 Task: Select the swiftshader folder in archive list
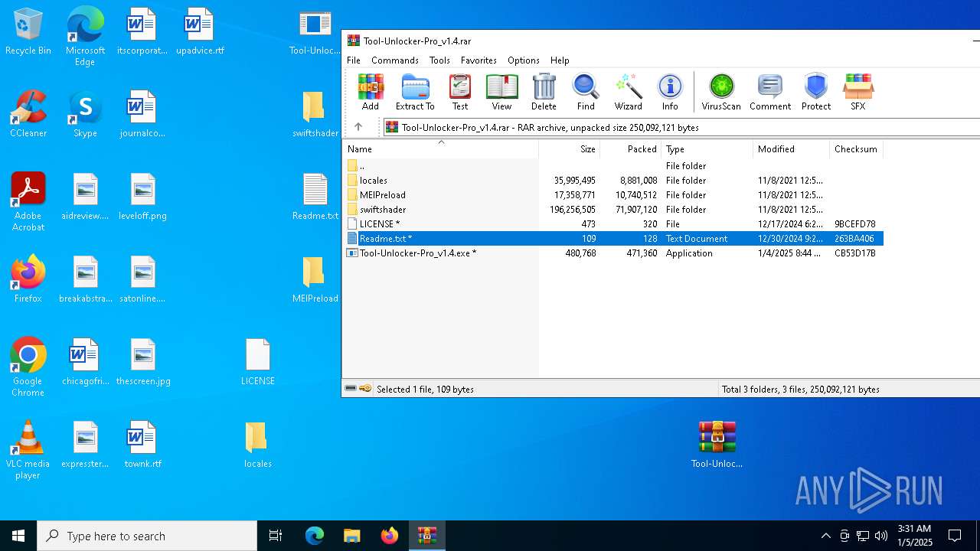click(x=613, y=209)
